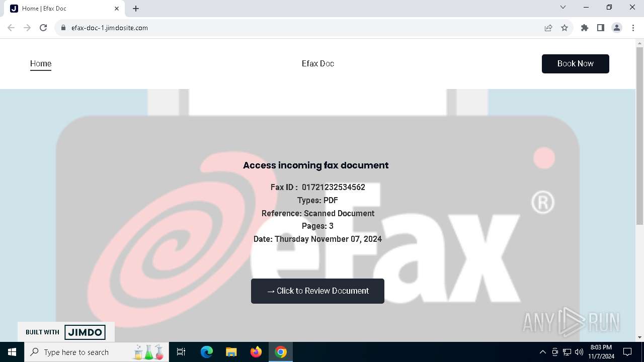
Task: Open the Chrome three-dot menu
Action: point(632,28)
